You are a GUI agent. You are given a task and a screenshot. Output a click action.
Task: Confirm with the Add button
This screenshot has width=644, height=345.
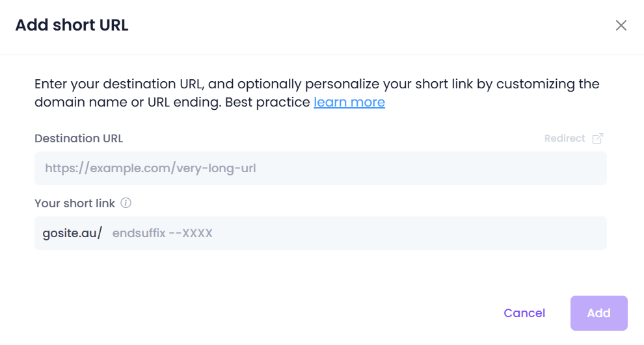[x=599, y=313]
